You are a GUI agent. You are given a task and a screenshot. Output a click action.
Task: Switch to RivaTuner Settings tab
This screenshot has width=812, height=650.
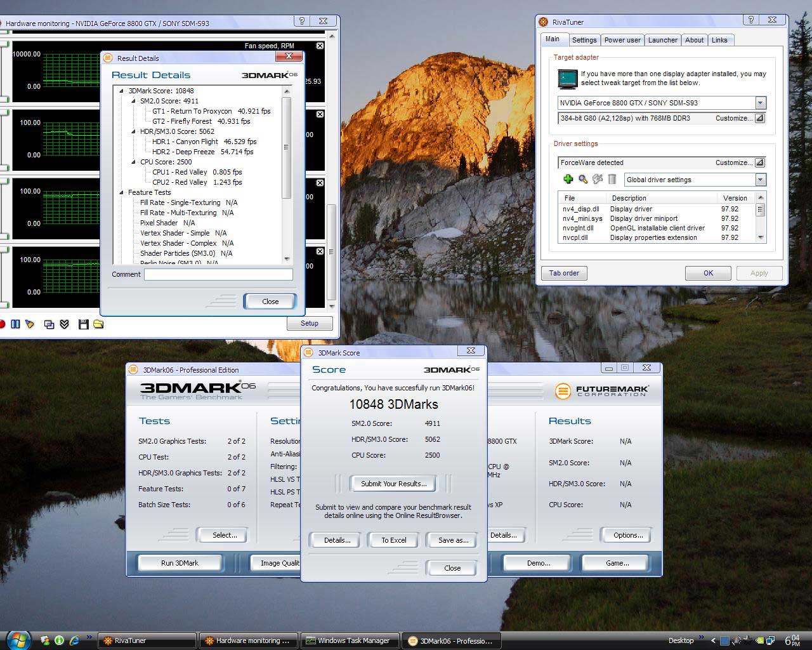click(x=584, y=40)
